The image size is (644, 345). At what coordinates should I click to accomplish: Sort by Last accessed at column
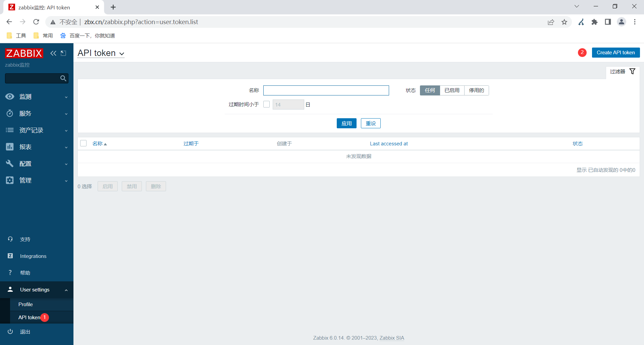[x=389, y=144]
